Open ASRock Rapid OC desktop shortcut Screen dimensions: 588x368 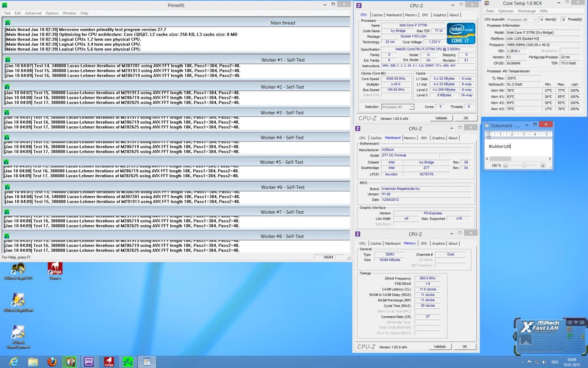click(18, 271)
